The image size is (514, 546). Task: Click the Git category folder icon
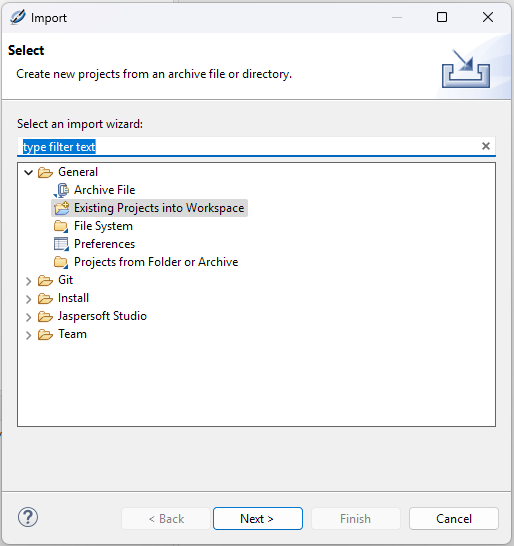point(45,280)
